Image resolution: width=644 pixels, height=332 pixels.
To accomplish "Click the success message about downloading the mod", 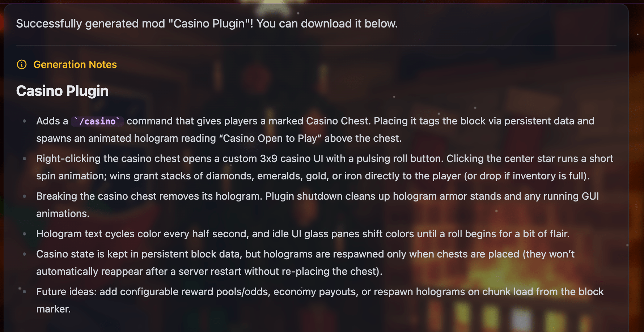I will click(207, 24).
